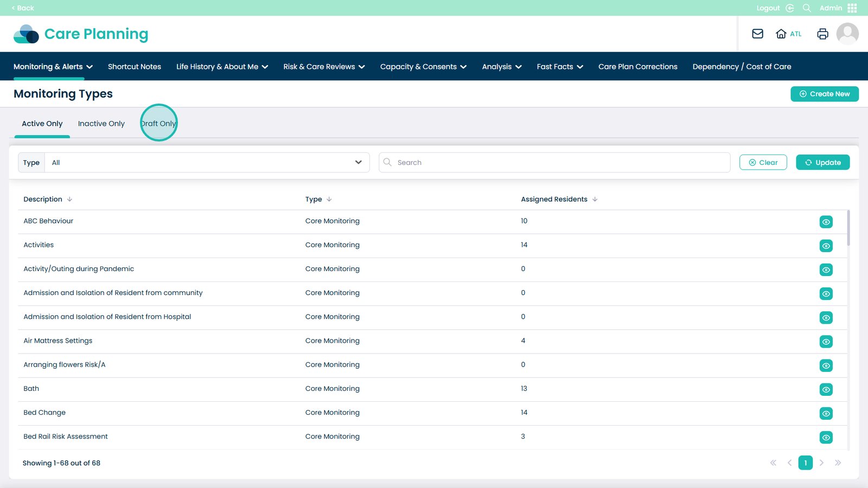Switch to the Inactive Only tab
The height and width of the screenshot is (488, 868).
[x=101, y=124]
